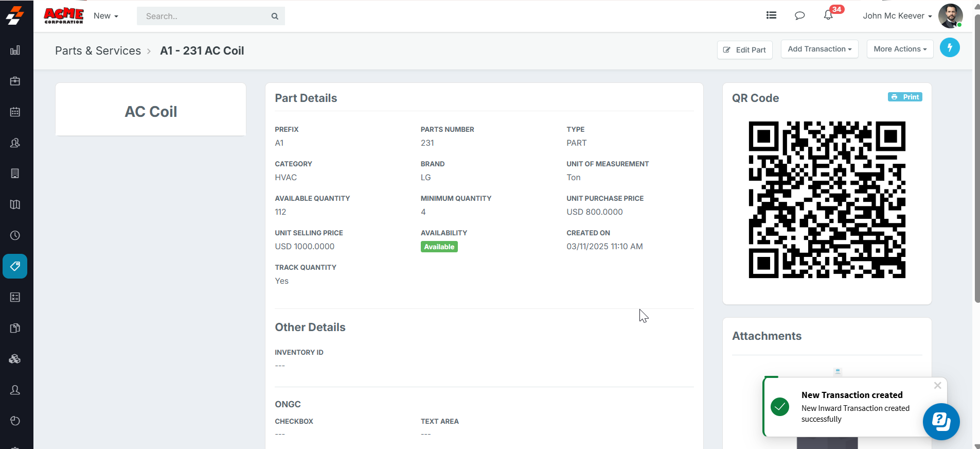Click the stacked boxes inventory sidebar icon

(x=15, y=359)
